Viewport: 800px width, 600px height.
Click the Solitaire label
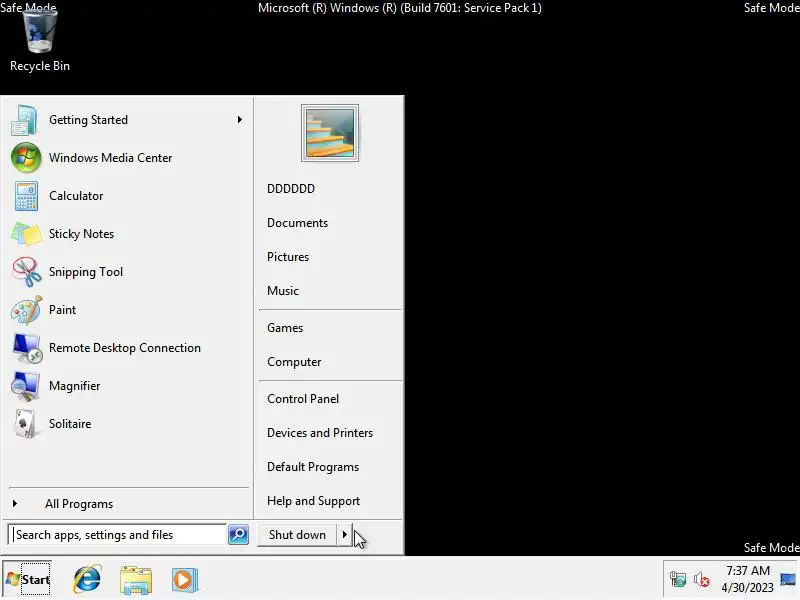pyautogui.click(x=70, y=424)
